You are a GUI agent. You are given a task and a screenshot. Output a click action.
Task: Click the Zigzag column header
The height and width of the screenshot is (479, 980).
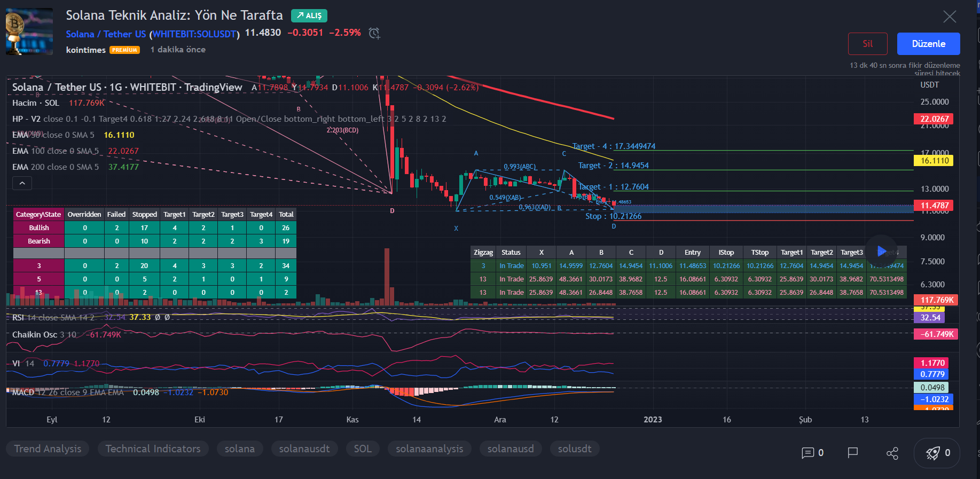click(483, 253)
